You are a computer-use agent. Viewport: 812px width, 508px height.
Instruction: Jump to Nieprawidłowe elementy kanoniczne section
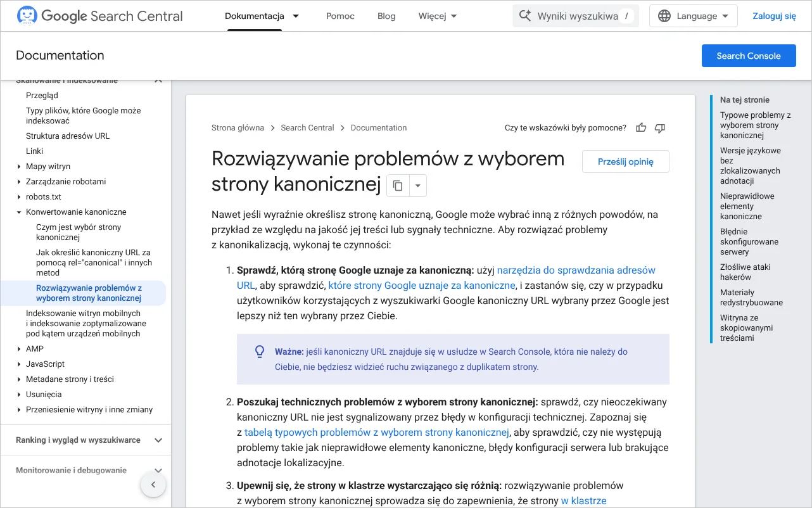pos(747,206)
